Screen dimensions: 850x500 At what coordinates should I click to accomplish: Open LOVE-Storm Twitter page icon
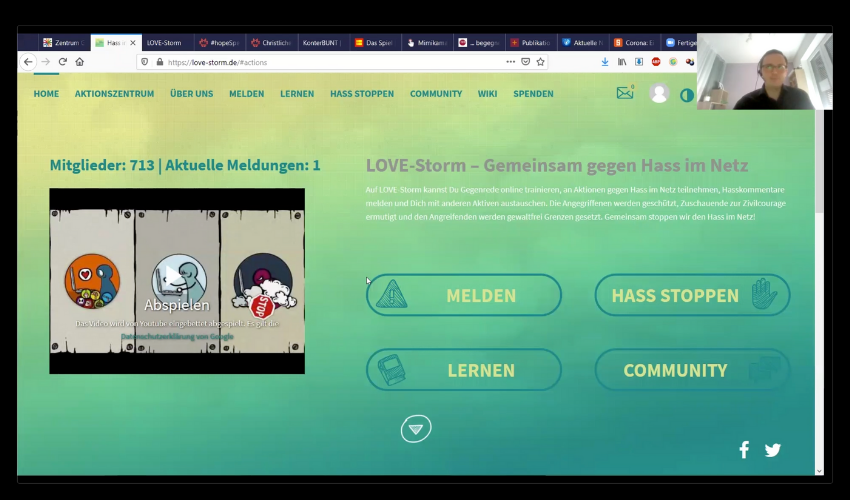[772, 450]
